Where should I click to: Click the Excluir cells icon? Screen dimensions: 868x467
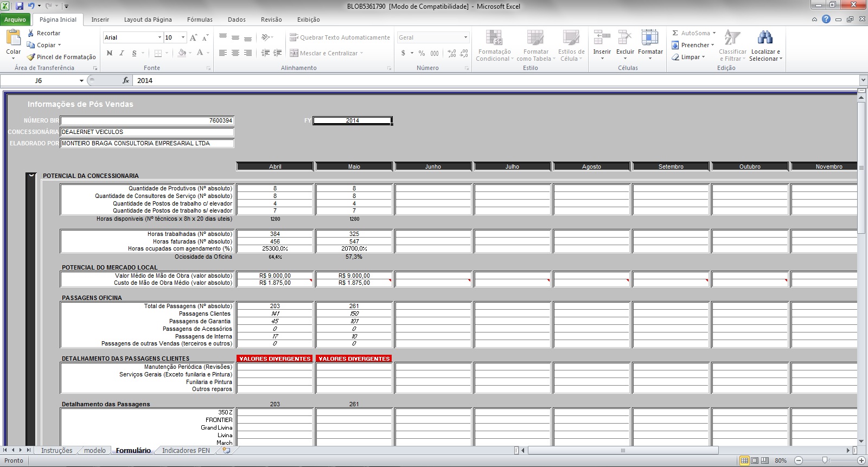(625, 38)
